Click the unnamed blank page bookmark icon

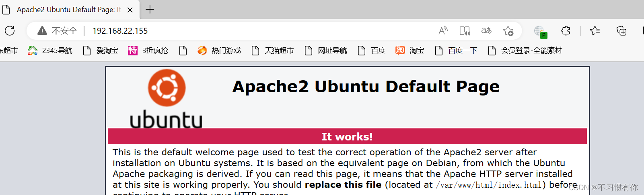tap(183, 51)
